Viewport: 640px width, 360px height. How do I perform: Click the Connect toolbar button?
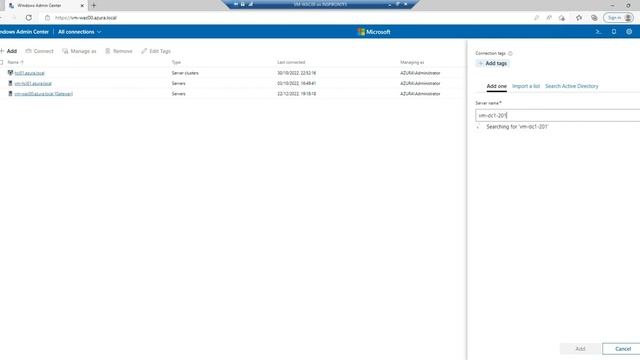pos(39,51)
